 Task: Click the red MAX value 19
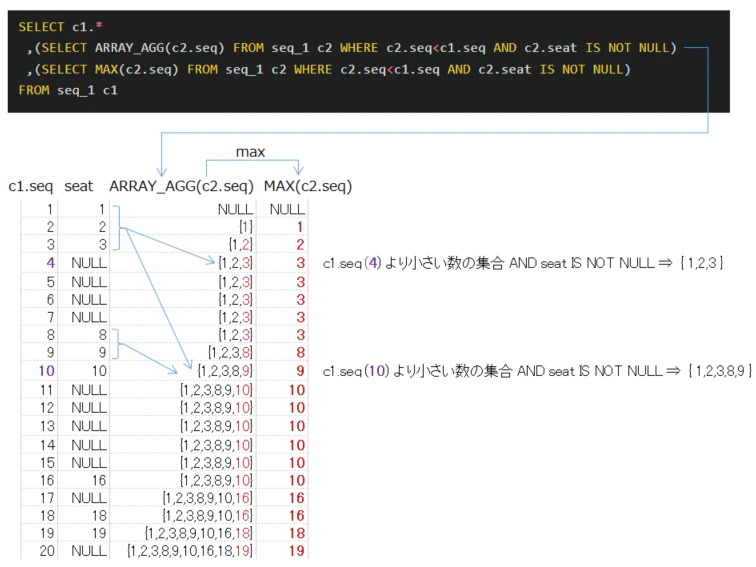pyautogui.click(x=297, y=551)
